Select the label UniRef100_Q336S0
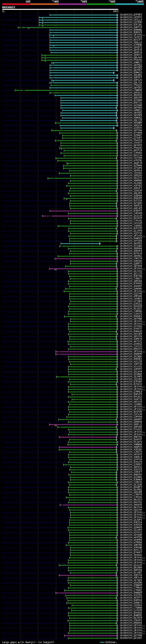Image resolution: width=146 pixels, height=644 pixels. (x=131, y=128)
